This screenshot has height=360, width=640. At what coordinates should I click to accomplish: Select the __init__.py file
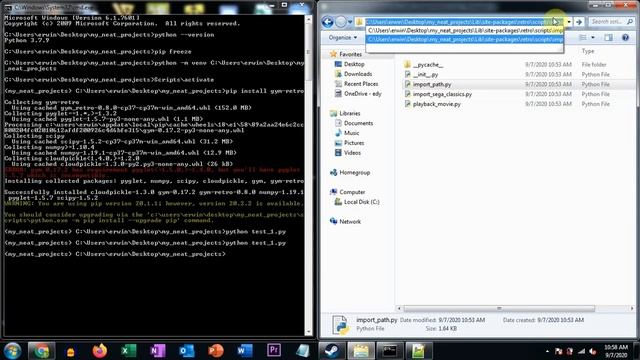(425, 74)
